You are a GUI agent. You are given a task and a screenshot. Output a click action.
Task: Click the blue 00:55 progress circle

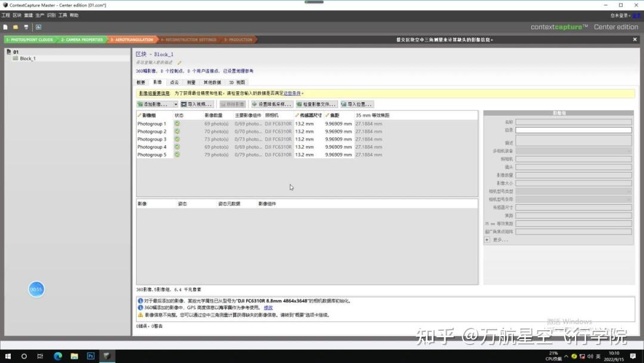pyautogui.click(x=36, y=289)
